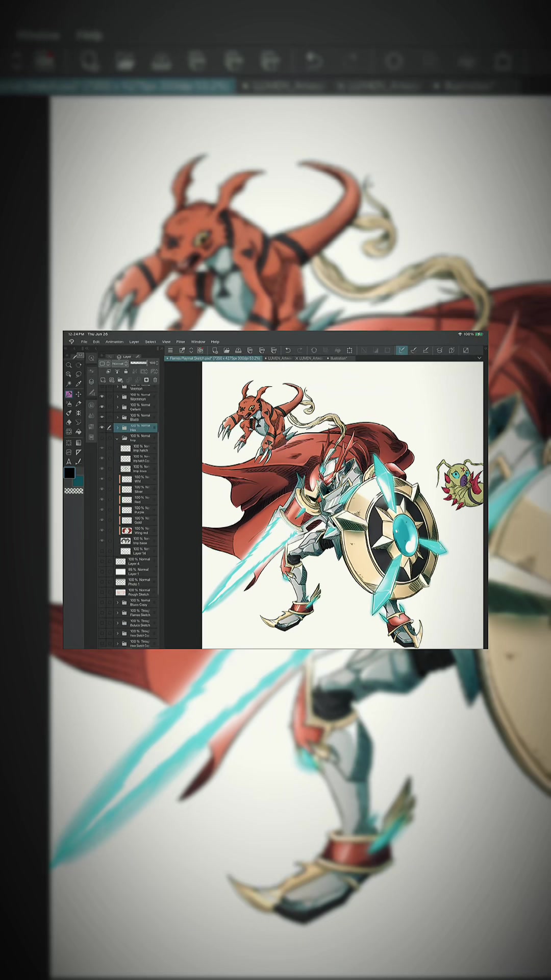This screenshot has width=551, height=980.
Task: Toggle Snap to Grid
Action: pyautogui.click(x=426, y=350)
